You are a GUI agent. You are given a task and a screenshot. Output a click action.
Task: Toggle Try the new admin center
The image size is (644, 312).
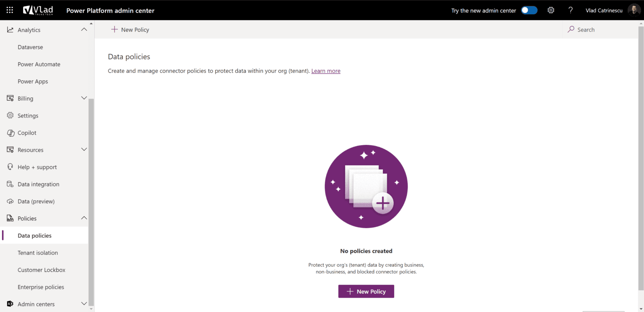(529, 10)
